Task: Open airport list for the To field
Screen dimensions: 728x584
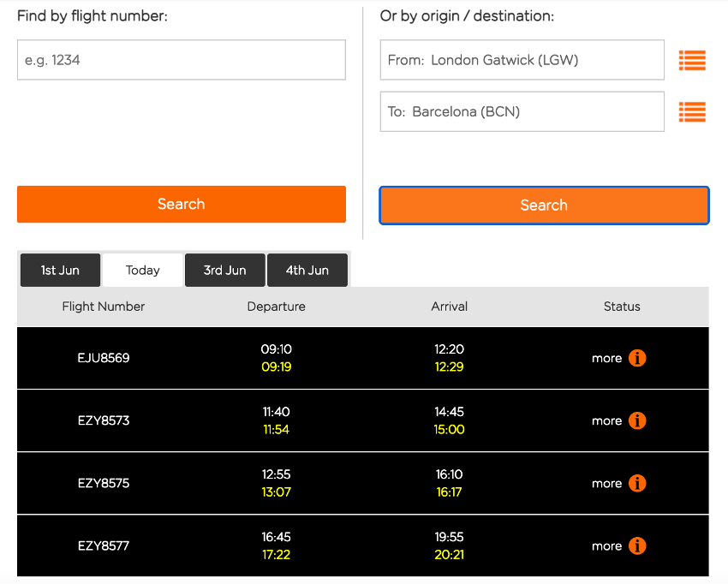Action: tap(692, 111)
